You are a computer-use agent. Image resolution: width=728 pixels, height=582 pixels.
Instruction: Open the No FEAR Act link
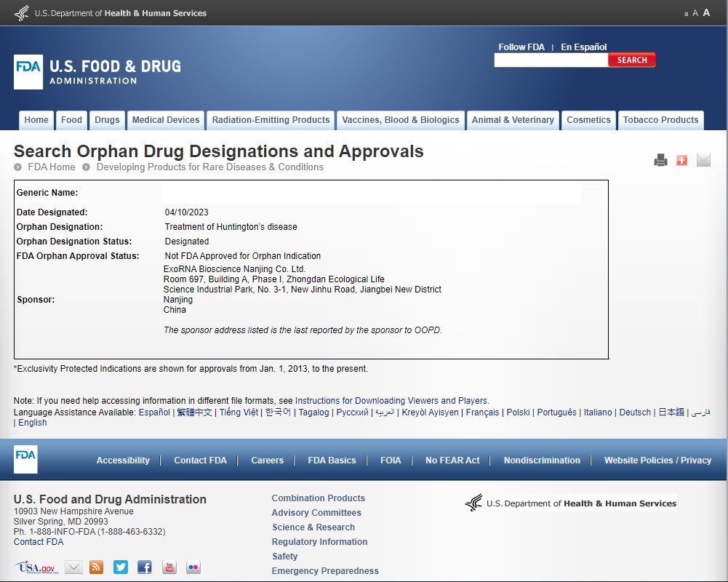[452, 461]
